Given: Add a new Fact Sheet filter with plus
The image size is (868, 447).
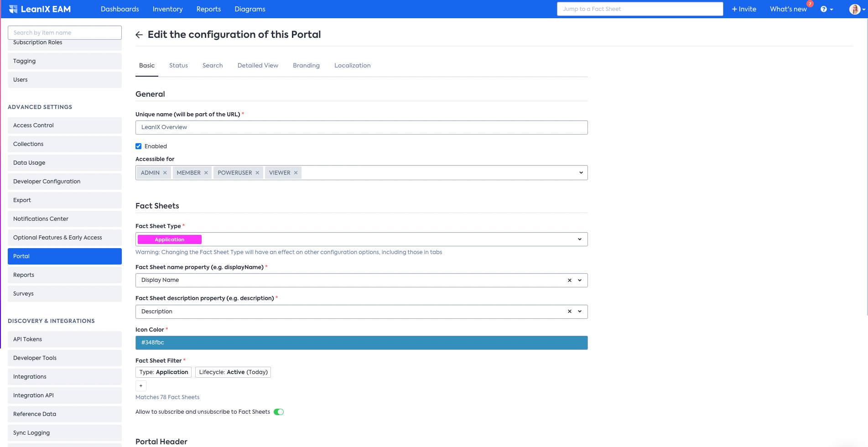Looking at the screenshot, I should tap(141, 386).
